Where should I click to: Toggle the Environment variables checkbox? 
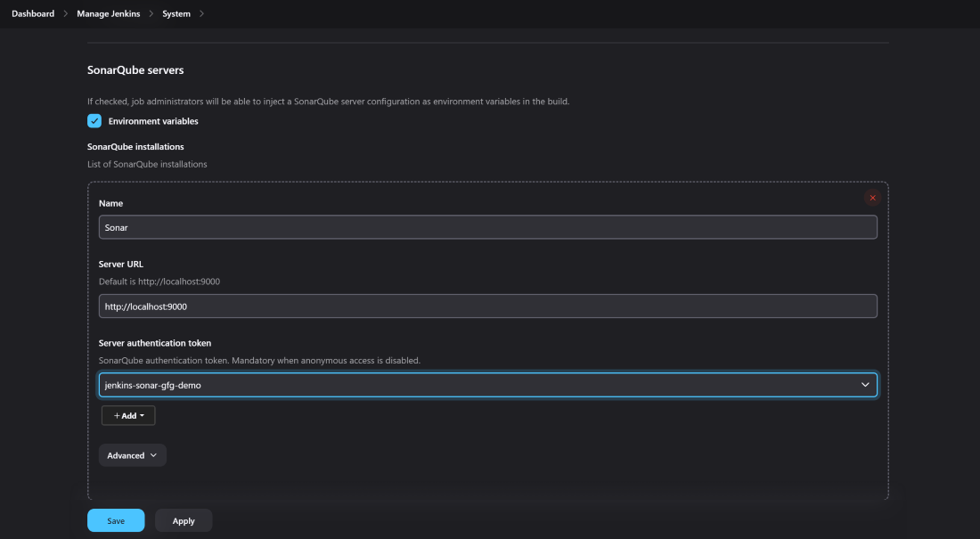94,120
